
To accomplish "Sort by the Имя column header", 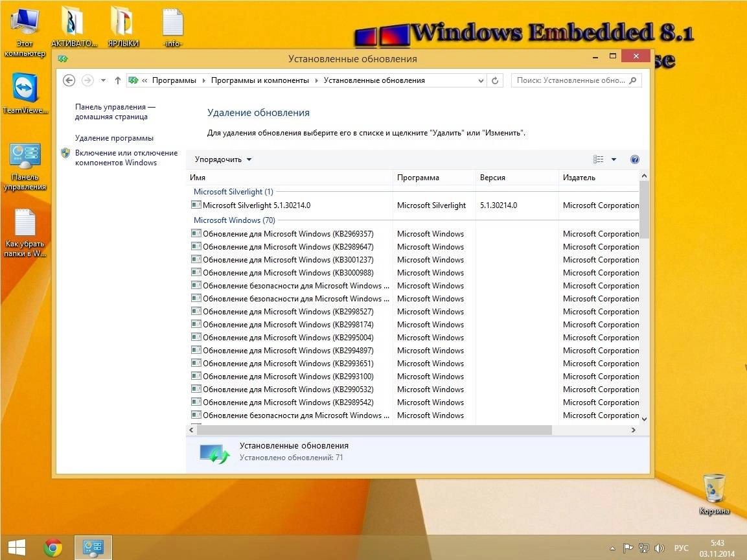I will [289, 178].
